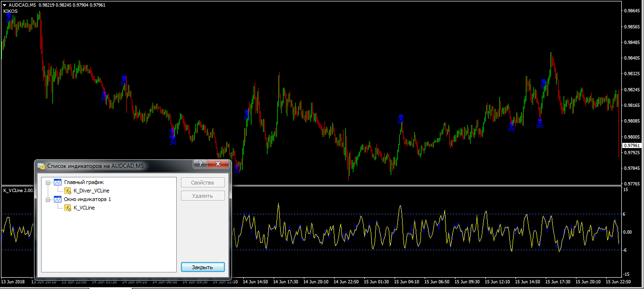Image resolution: width=644 pixels, height=289 pixels.
Task: Click the function icon next to K_VCLine
Action: pos(68,208)
